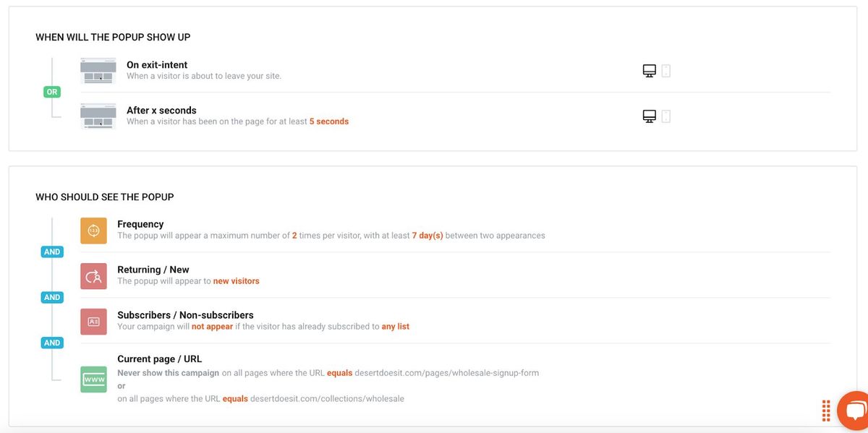Toggle desktop display for After x seconds
This screenshot has width=868, height=433.
[x=650, y=116]
